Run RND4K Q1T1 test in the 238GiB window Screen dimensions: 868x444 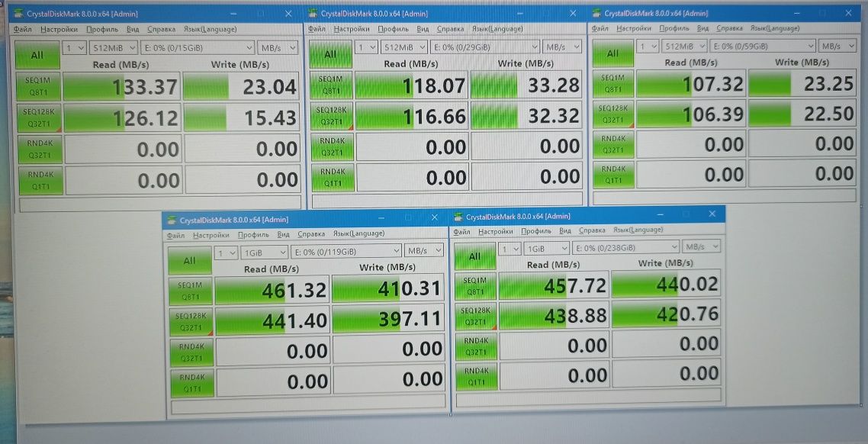click(x=477, y=376)
